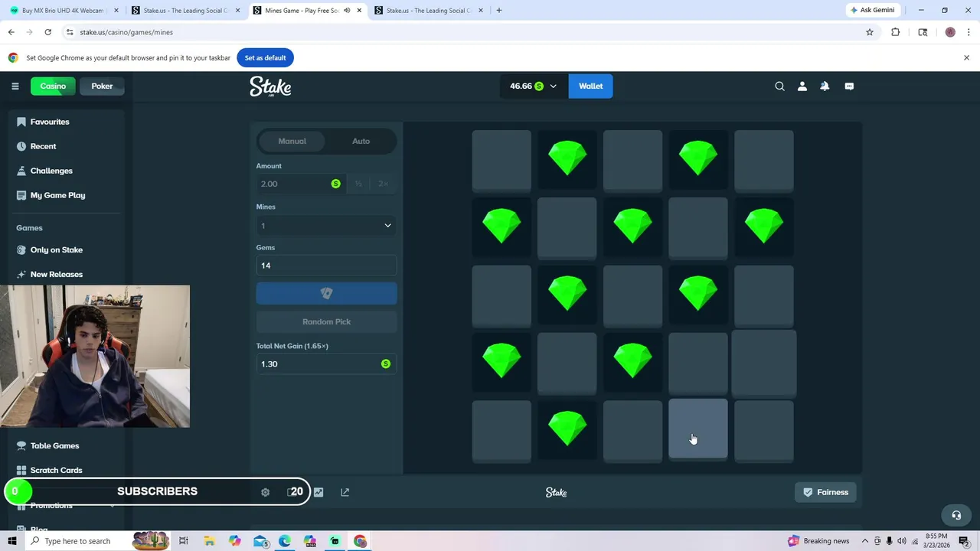The image size is (980, 551).
Task: Show hidden system tray icons
Action: pos(867,541)
